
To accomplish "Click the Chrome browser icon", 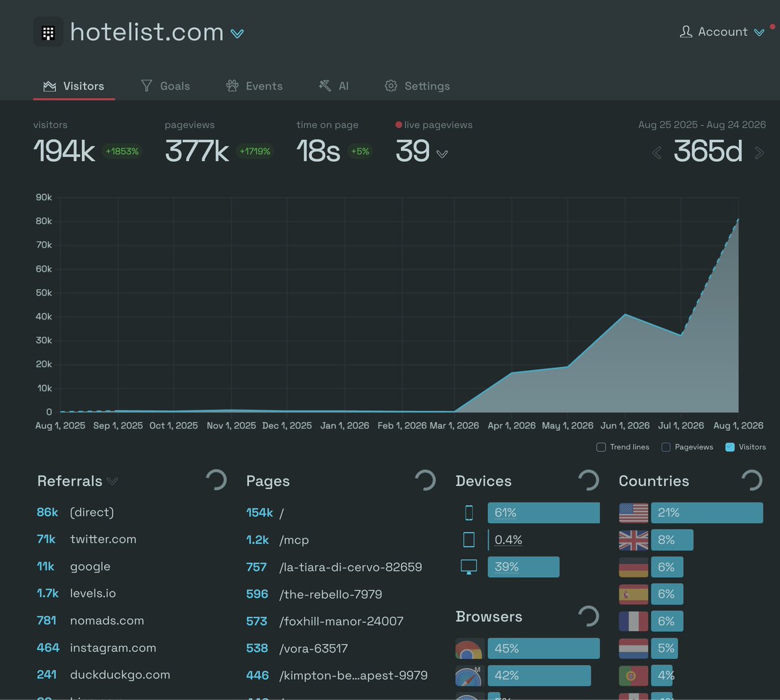I will (469, 649).
